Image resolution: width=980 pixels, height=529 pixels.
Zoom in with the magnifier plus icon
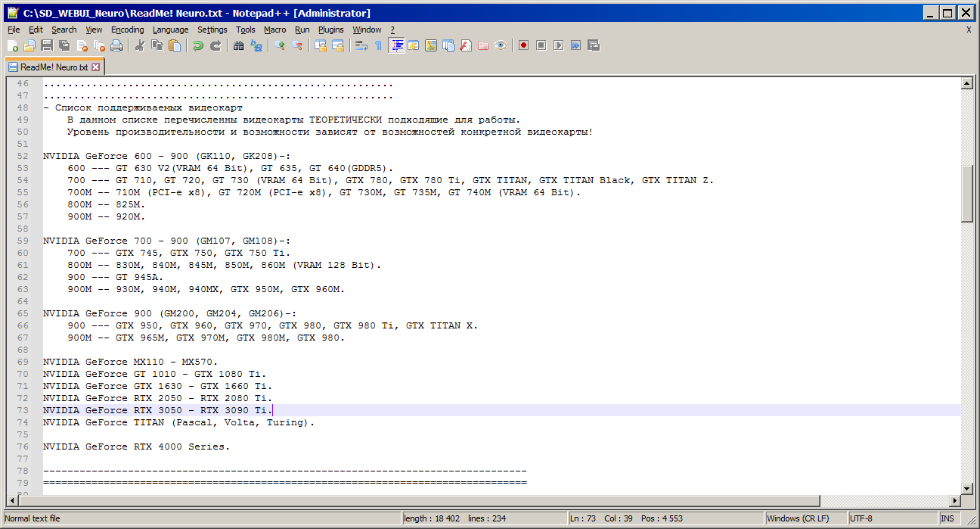pyautogui.click(x=279, y=45)
